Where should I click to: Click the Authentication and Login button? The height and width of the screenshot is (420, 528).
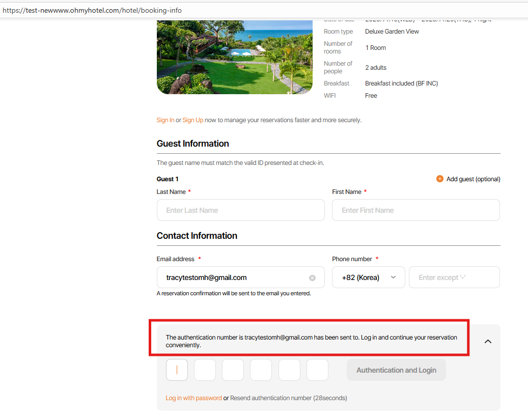396,370
